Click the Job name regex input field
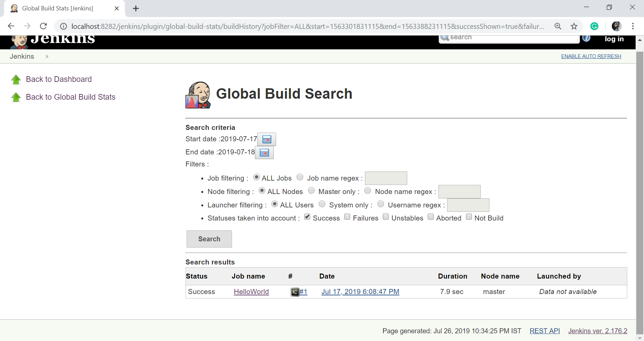Viewport: 644px width, 341px height. click(386, 178)
